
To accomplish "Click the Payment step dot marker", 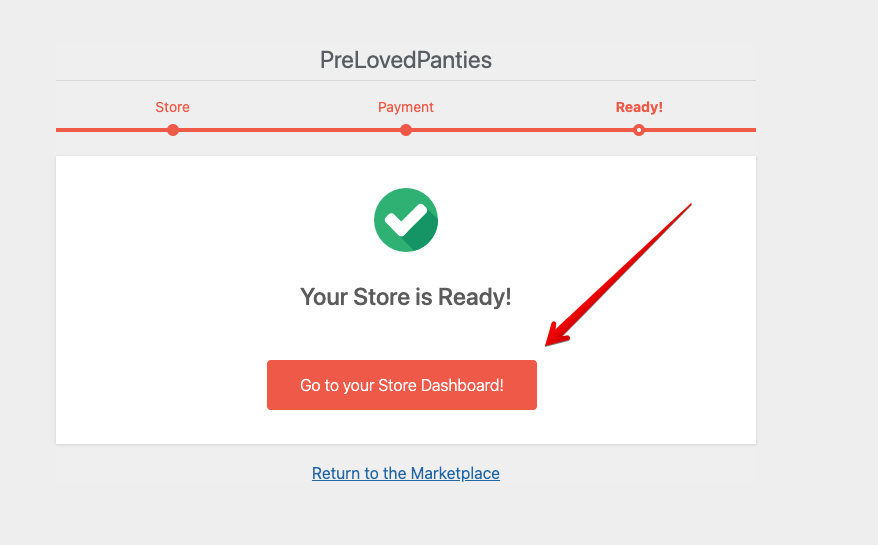I will pos(406,130).
